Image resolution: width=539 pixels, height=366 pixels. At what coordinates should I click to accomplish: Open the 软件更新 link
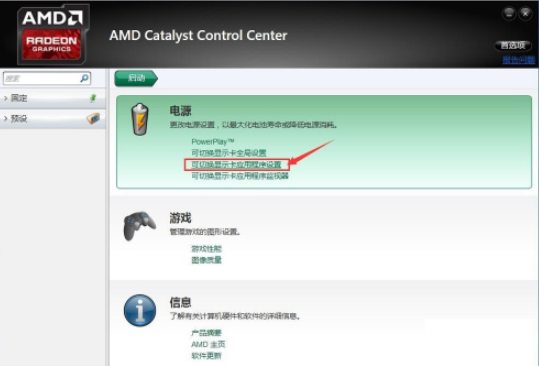tap(206, 356)
